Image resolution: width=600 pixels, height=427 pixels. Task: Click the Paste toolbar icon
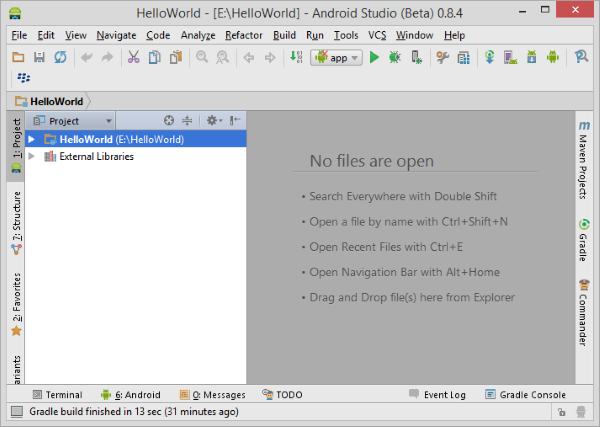point(176,57)
